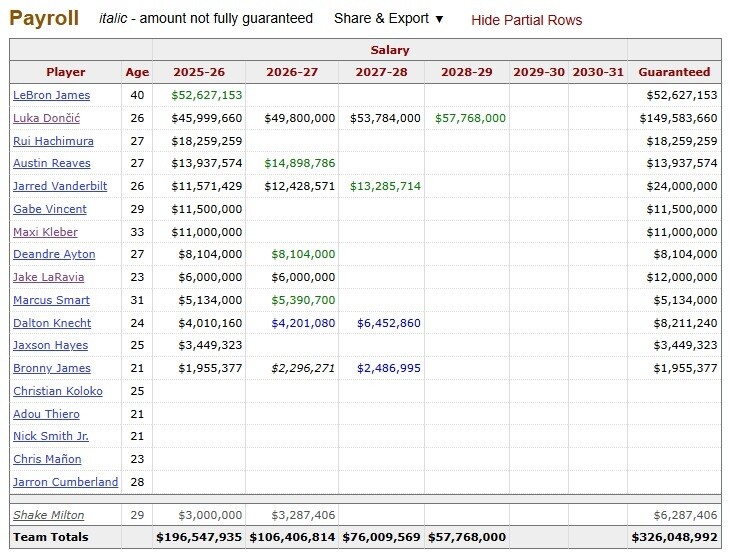Select Team Totals $196,547,935 for 2025-26
This screenshot has height=555, width=732.
(x=199, y=537)
